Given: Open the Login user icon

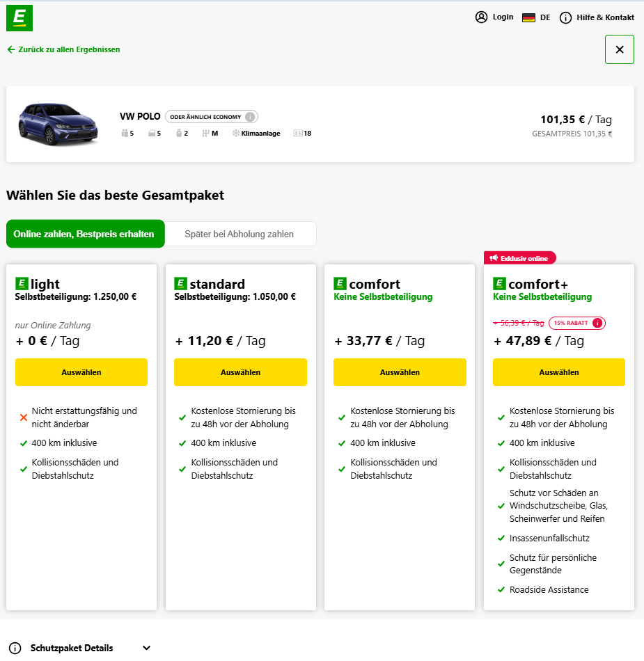Looking at the screenshot, I should coord(481,17).
